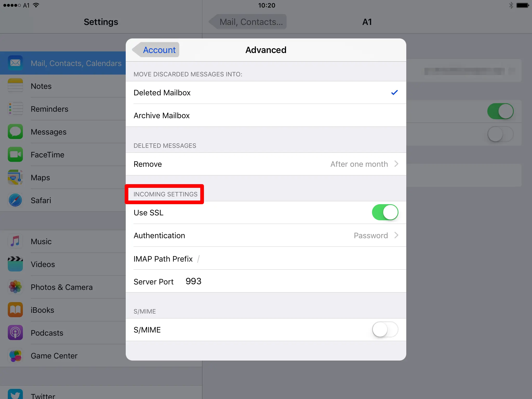532x399 pixels.
Task: Open Game Center settings entry
Action: [54, 356]
